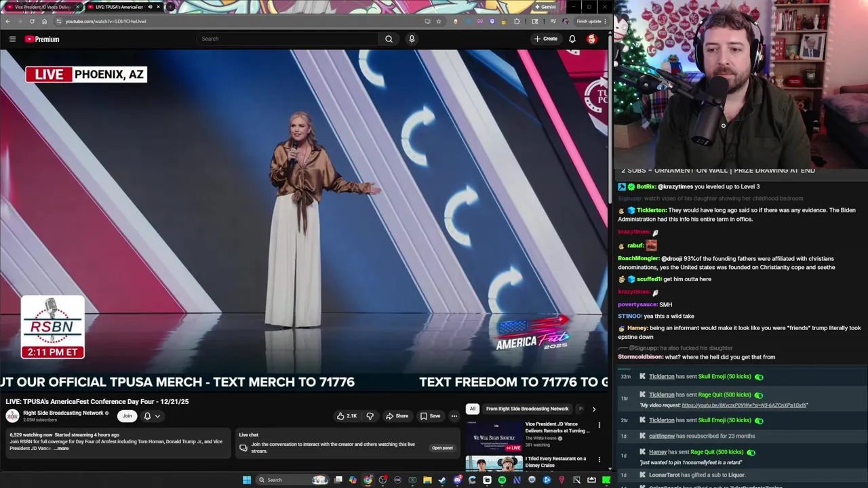Open the YouTube guide hamburger menu

tap(12, 39)
